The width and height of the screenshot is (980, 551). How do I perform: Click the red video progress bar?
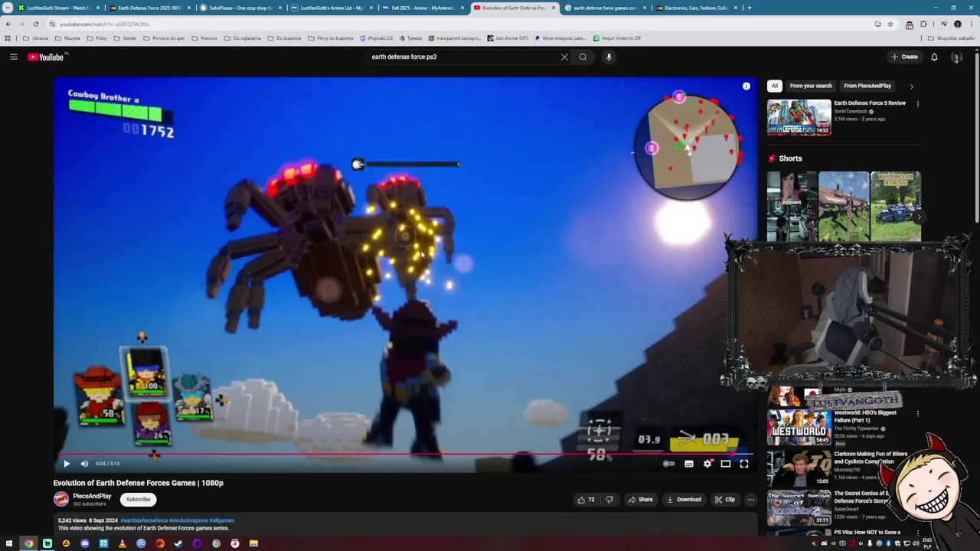(404, 455)
